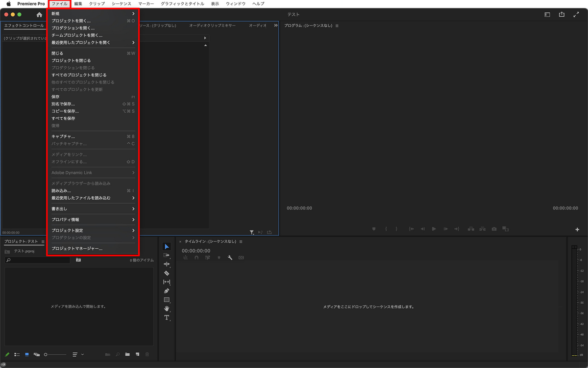Add marker in Program monitor
Image resolution: width=588 pixels, height=368 pixels.
pos(374,229)
